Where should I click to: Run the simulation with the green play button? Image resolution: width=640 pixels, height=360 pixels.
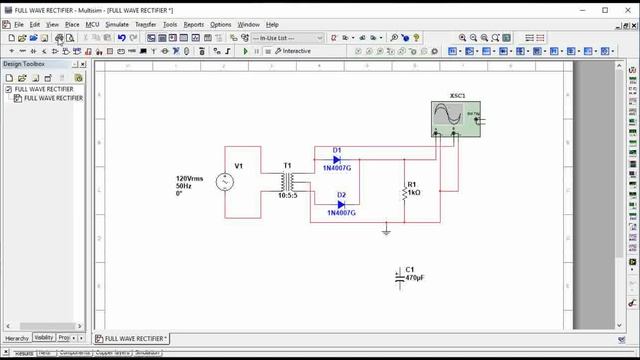(245, 51)
